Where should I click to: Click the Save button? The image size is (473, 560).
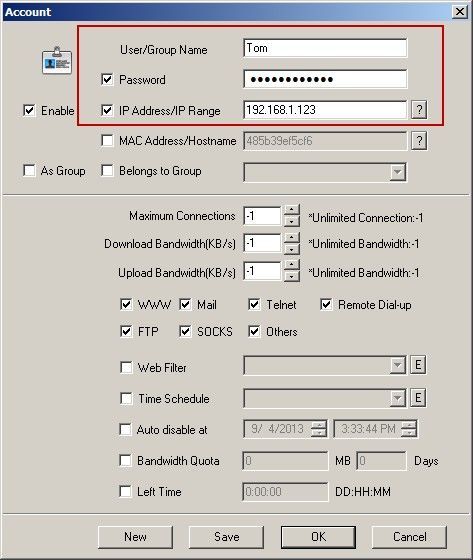click(x=226, y=537)
